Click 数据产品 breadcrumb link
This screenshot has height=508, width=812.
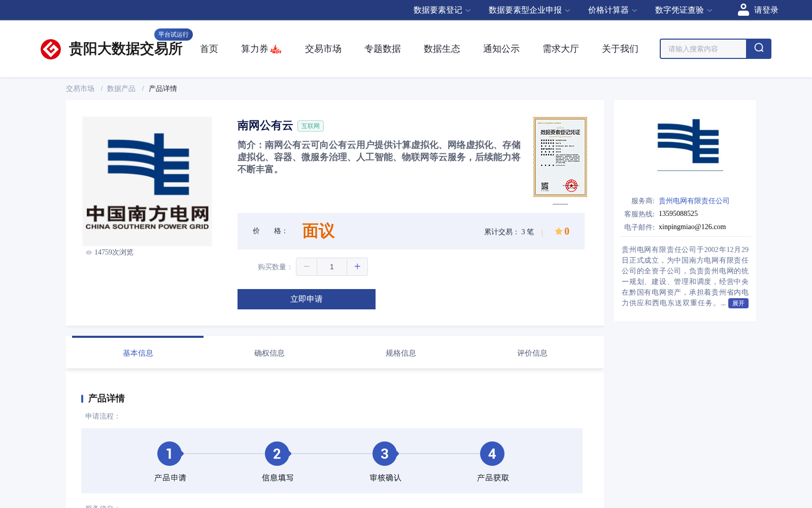click(121, 89)
